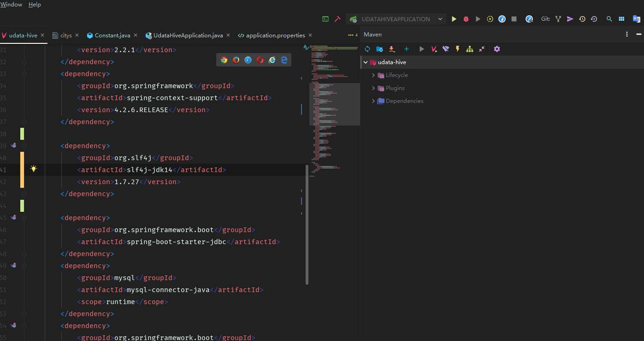Viewport: 644px width, 341px height.
Task: Toggle code fold marker on line 37
Action: [24, 122]
